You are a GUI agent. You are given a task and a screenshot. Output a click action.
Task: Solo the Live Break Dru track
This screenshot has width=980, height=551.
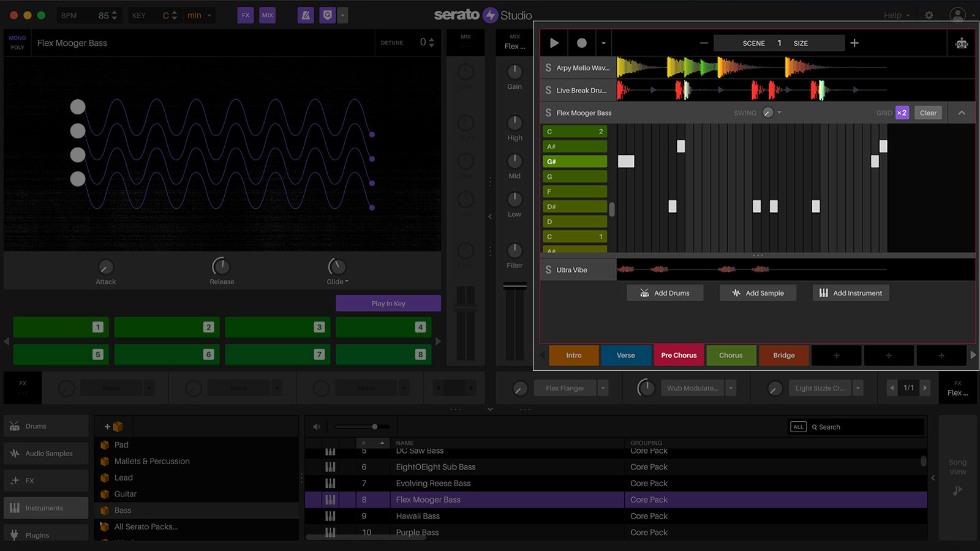click(548, 90)
